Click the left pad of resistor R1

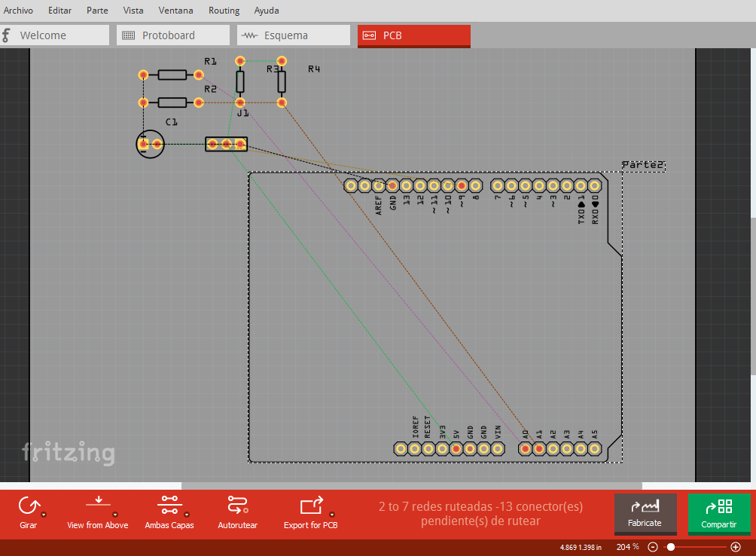coord(143,75)
